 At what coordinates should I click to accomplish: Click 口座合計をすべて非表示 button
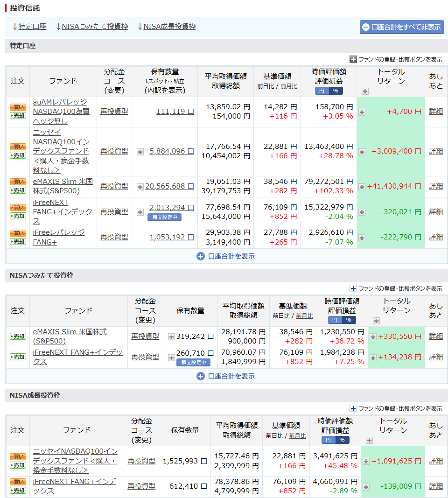(401, 27)
